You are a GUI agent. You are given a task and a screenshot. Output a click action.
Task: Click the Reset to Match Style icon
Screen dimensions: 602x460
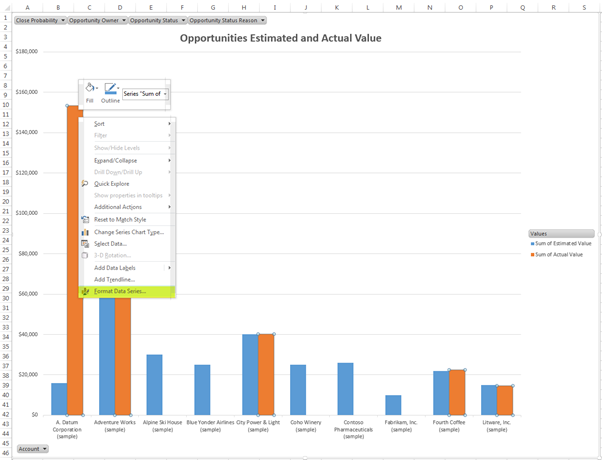point(84,219)
